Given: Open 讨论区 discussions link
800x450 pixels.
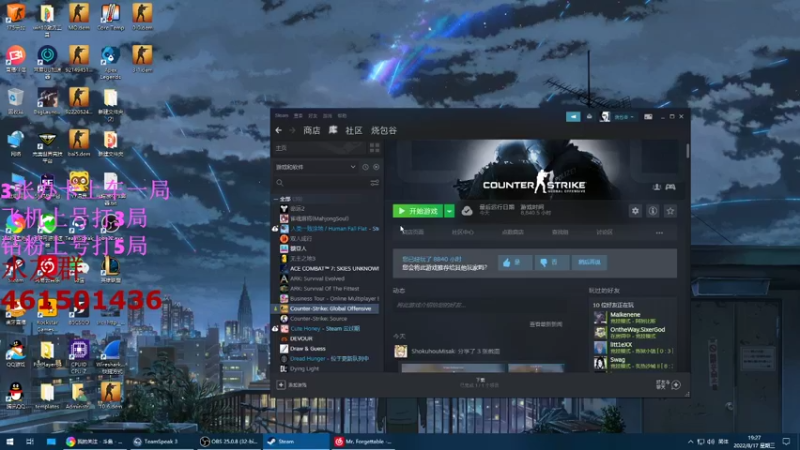Looking at the screenshot, I should (604, 232).
